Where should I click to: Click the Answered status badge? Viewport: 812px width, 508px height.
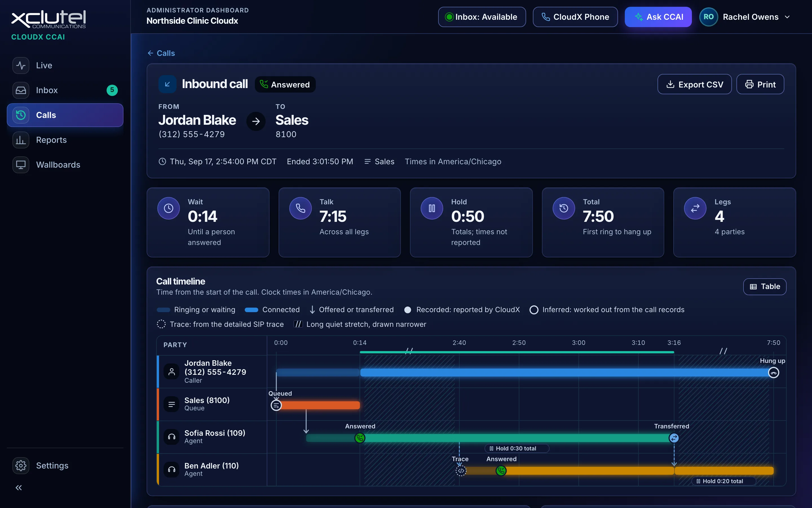pyautogui.click(x=285, y=84)
